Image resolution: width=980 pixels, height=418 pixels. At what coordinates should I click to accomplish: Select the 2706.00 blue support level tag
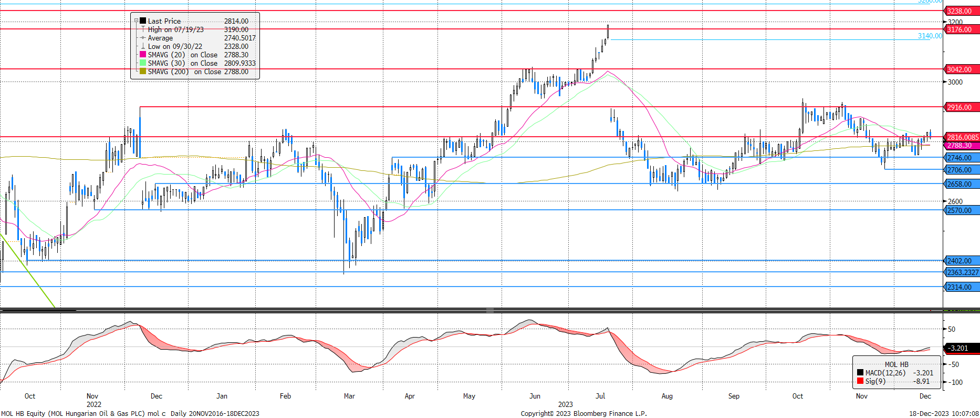[961, 170]
